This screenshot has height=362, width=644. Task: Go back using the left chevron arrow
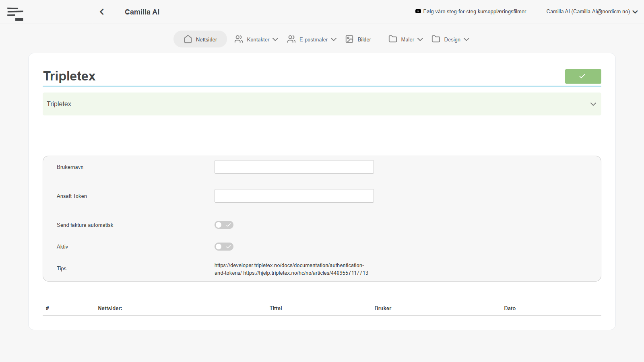[x=102, y=12]
